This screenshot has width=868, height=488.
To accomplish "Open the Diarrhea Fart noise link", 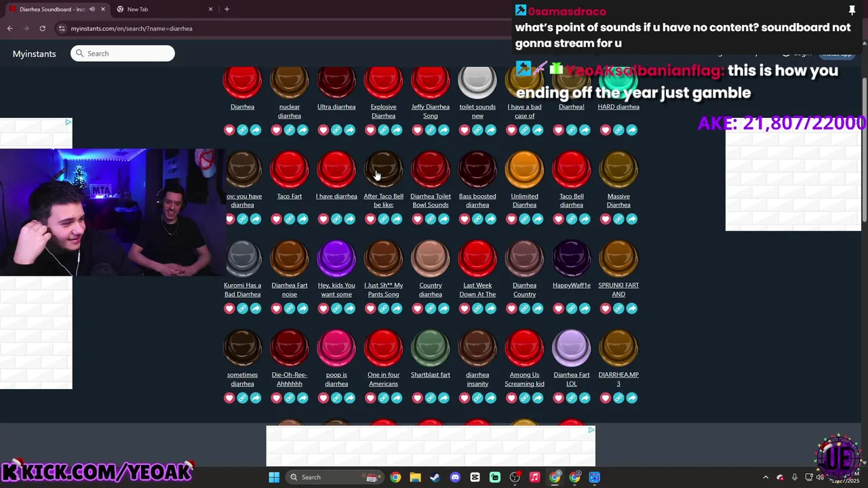I will (290, 289).
